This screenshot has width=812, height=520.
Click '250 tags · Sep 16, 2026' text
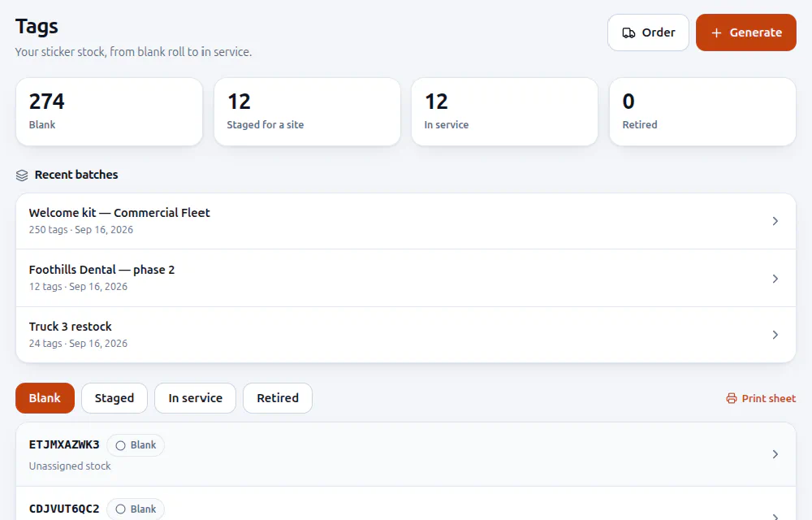[x=80, y=230]
